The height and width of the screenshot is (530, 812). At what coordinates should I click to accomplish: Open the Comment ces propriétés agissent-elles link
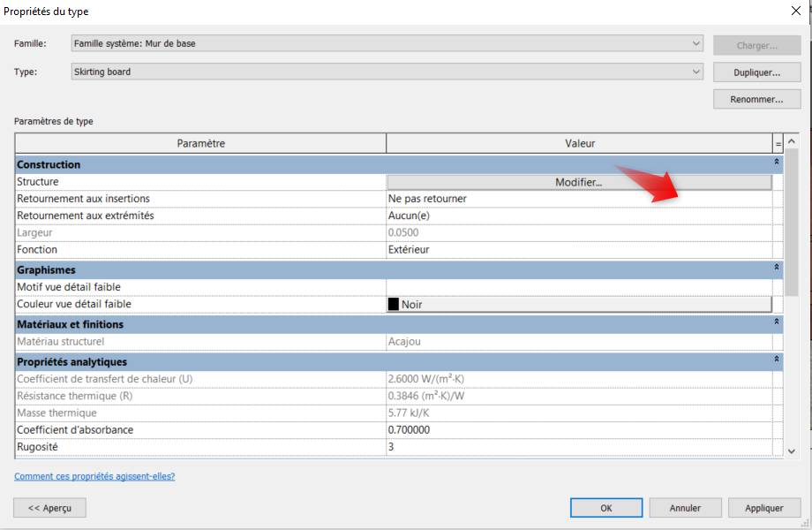[x=94, y=476]
